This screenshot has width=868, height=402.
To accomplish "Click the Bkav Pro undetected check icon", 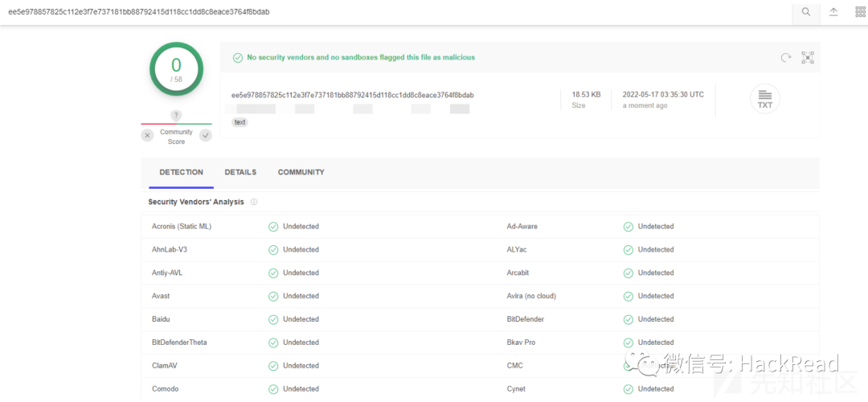I will click(628, 343).
